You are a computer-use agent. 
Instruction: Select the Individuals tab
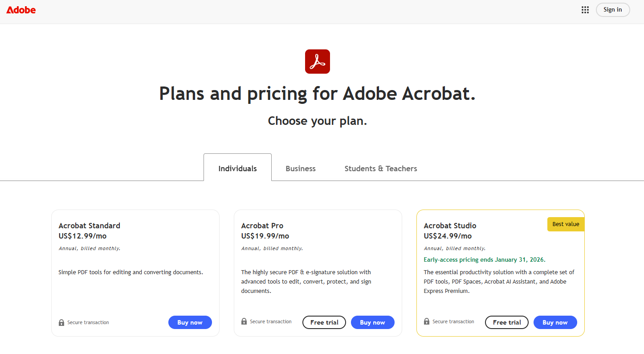pyautogui.click(x=237, y=168)
